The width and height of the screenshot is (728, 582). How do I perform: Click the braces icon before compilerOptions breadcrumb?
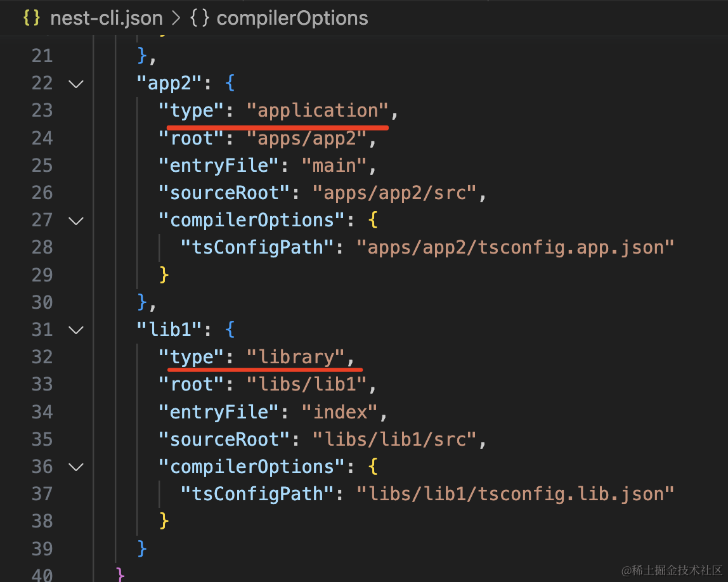pos(199,18)
